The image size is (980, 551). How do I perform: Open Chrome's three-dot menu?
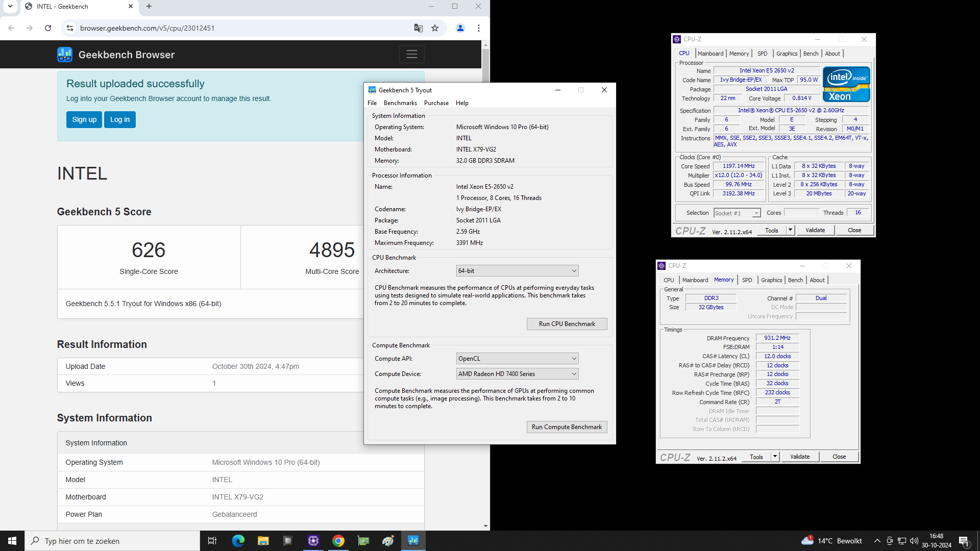[479, 28]
